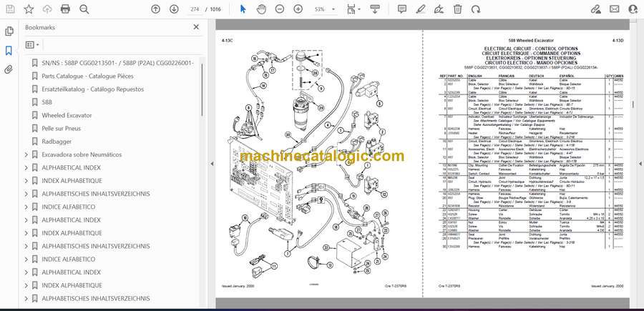Add a comment sticky note
The width and height of the screenshot is (644, 311).
(x=402, y=9)
